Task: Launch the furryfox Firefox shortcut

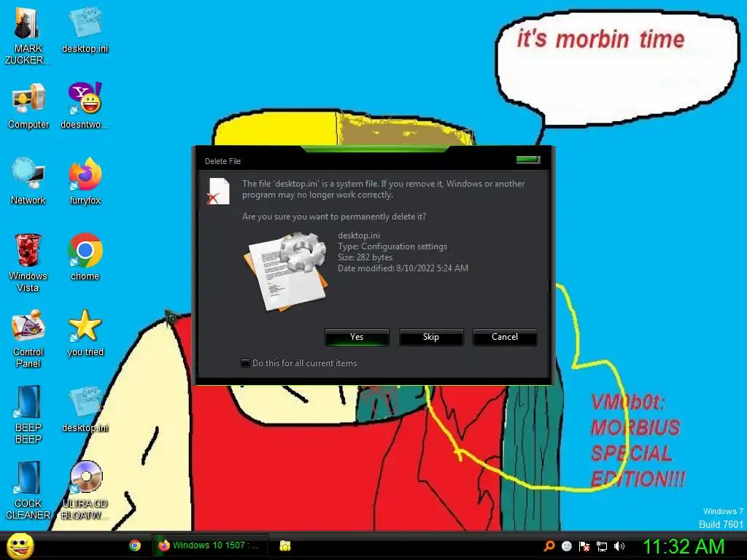Action: tap(85, 182)
